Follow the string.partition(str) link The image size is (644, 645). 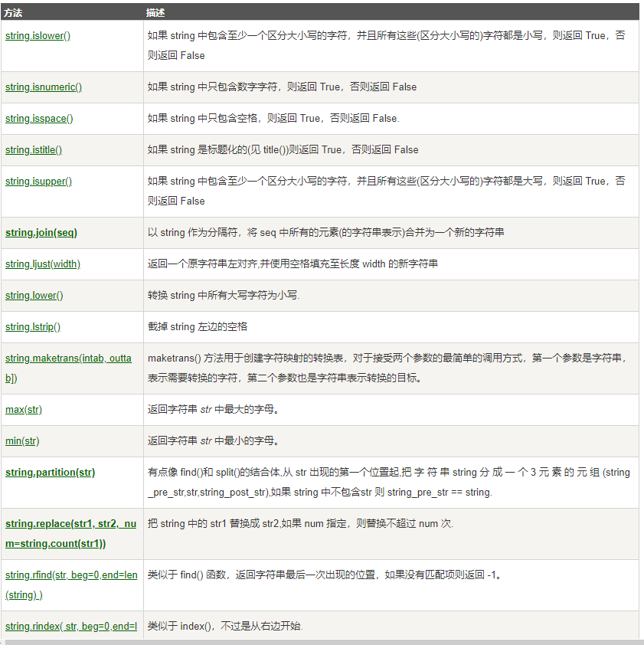[51, 472]
